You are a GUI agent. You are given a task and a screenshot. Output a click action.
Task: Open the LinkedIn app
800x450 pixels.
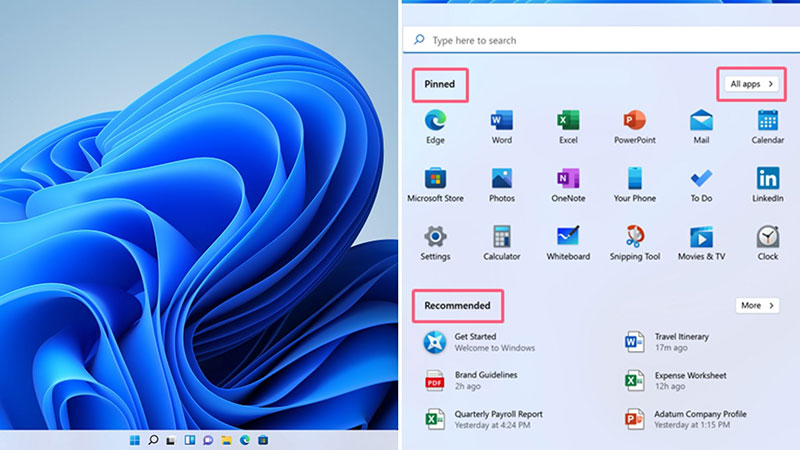click(x=767, y=185)
